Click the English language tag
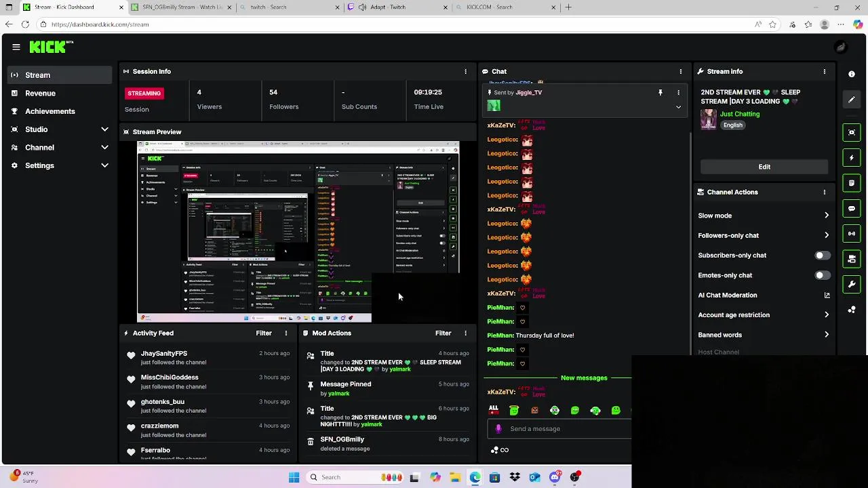 732,125
